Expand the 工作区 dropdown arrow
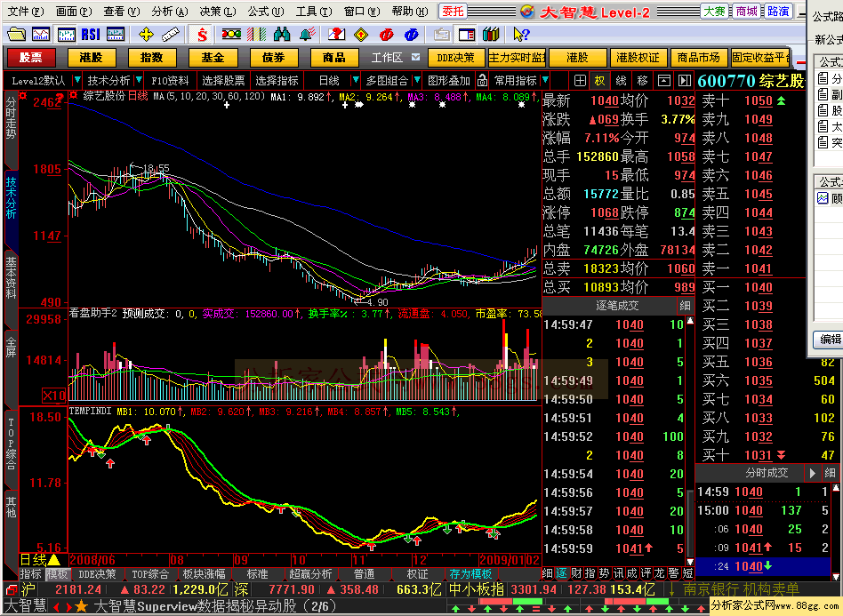Image resolution: width=843 pixels, height=616 pixels. pos(415,57)
